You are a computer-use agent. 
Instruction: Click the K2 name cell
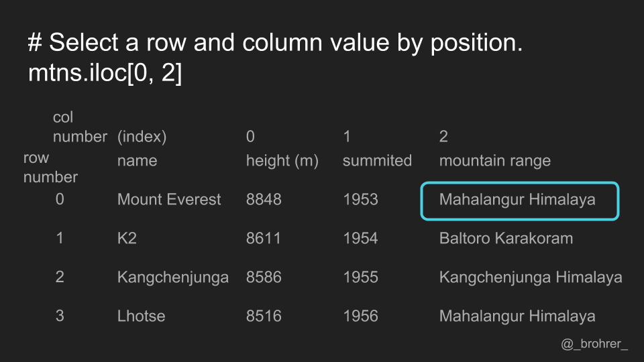pyautogui.click(x=127, y=239)
